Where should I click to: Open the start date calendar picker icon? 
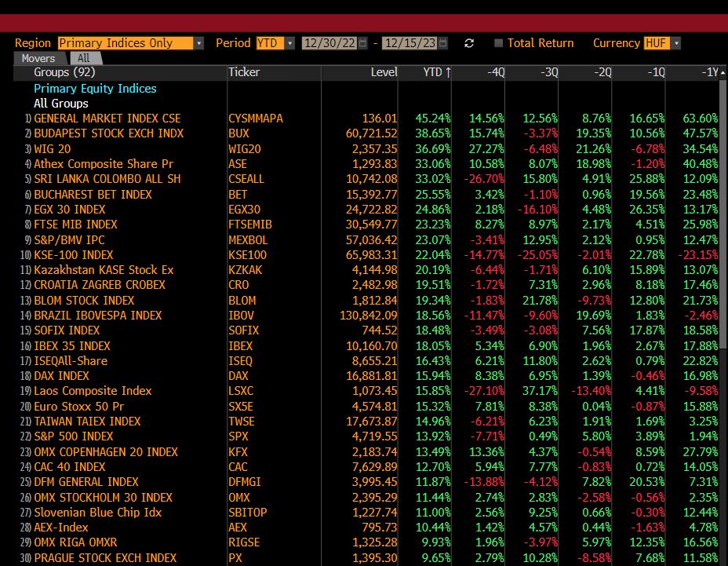pos(363,43)
